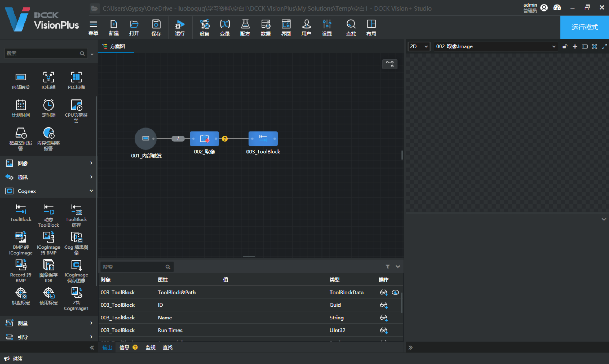Switch to the 查找 bottom tab
The width and height of the screenshot is (609, 364).
[168, 347]
